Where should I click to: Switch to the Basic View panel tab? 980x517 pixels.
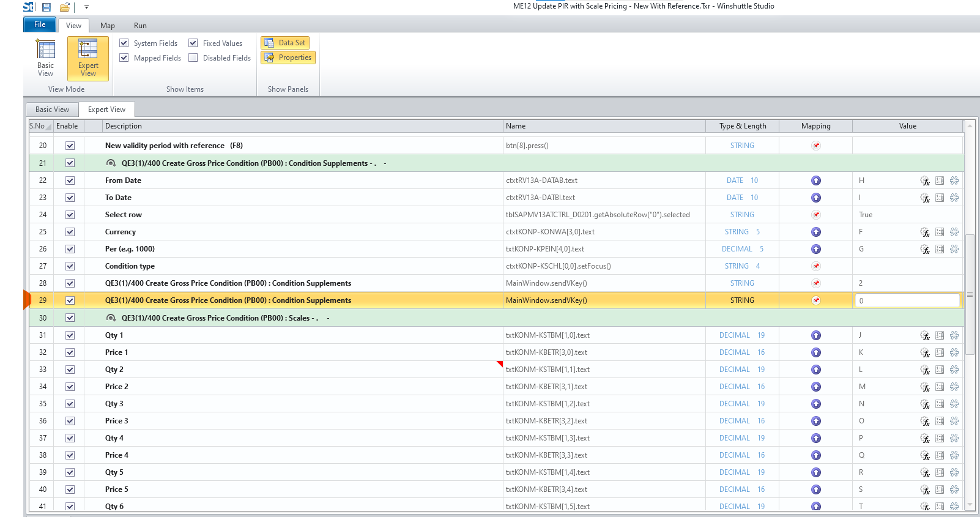(52, 110)
